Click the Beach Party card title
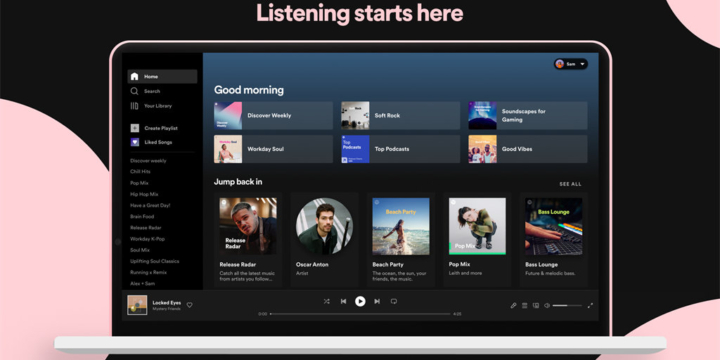Screen dimensions: 720x360 388,264
